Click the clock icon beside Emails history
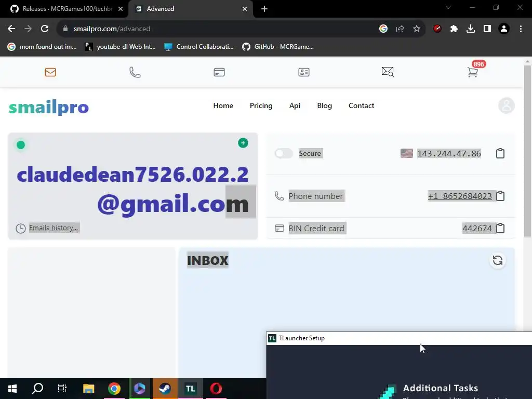The width and height of the screenshot is (532, 399). [x=21, y=229]
